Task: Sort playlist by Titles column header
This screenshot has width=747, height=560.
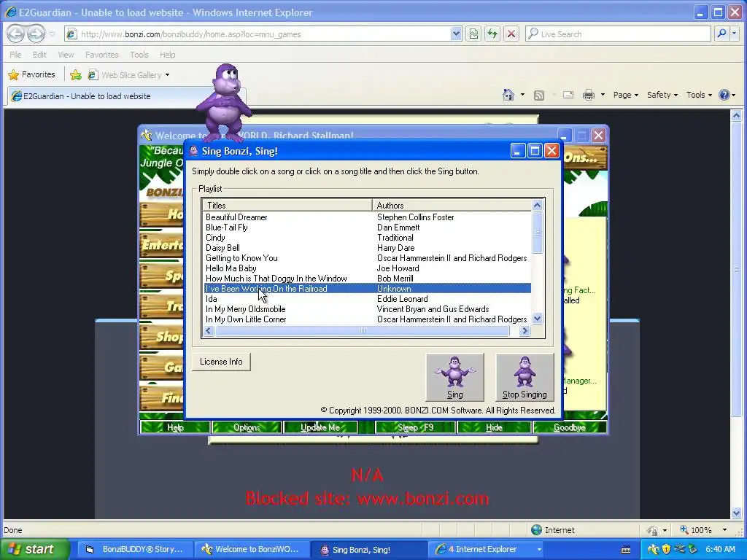Action: (287, 205)
